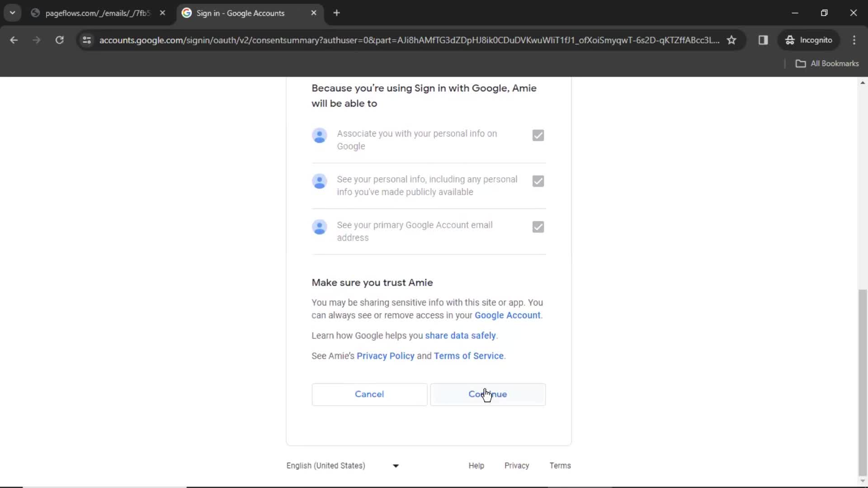
Task: Open the Google Account link
Action: 507,315
